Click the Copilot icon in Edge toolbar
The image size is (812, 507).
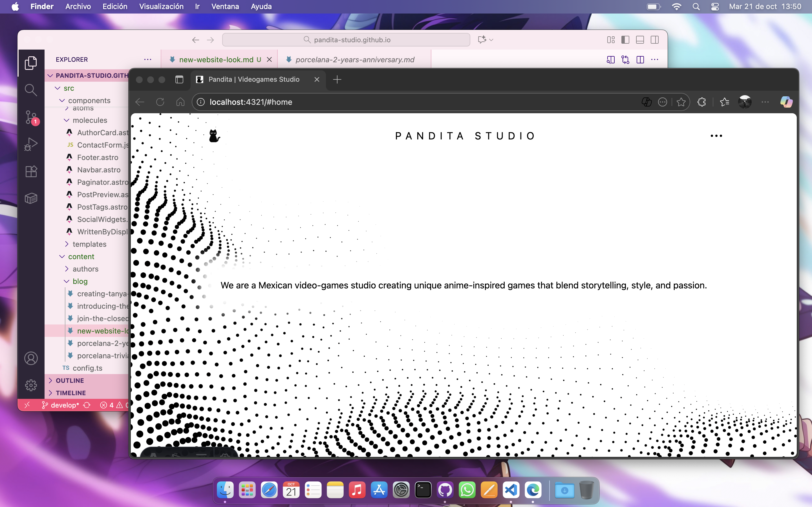(x=786, y=102)
